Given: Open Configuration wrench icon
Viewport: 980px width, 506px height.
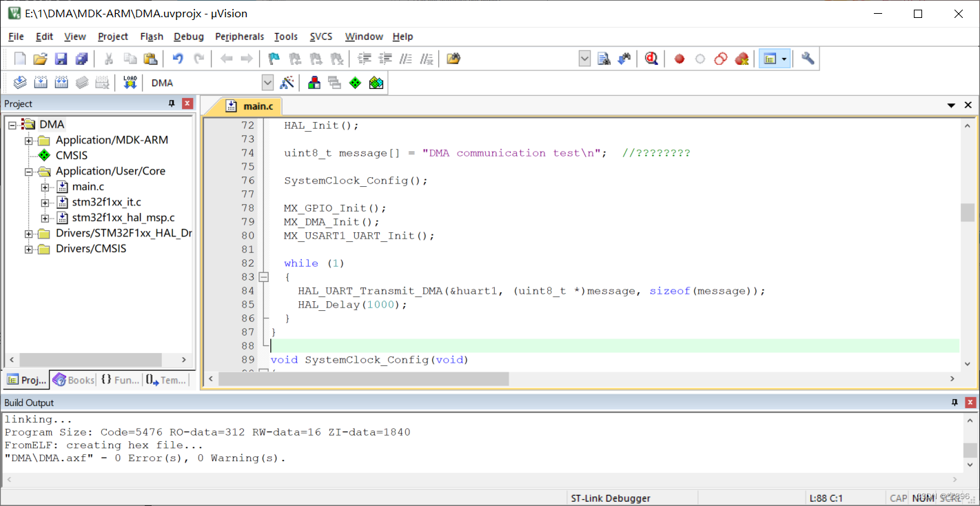Looking at the screenshot, I should 808,59.
